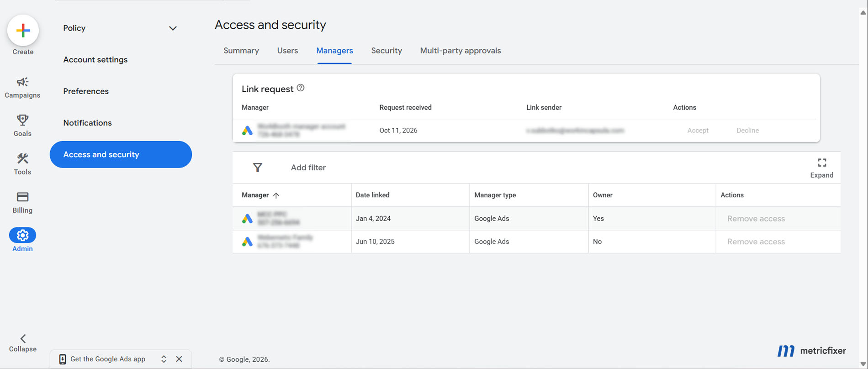
Task: Click the phone icon in the app banner
Action: click(63, 359)
